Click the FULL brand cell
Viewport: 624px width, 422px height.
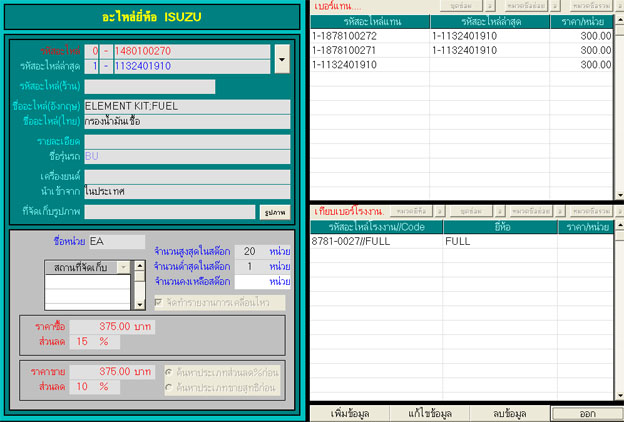[x=500, y=241]
